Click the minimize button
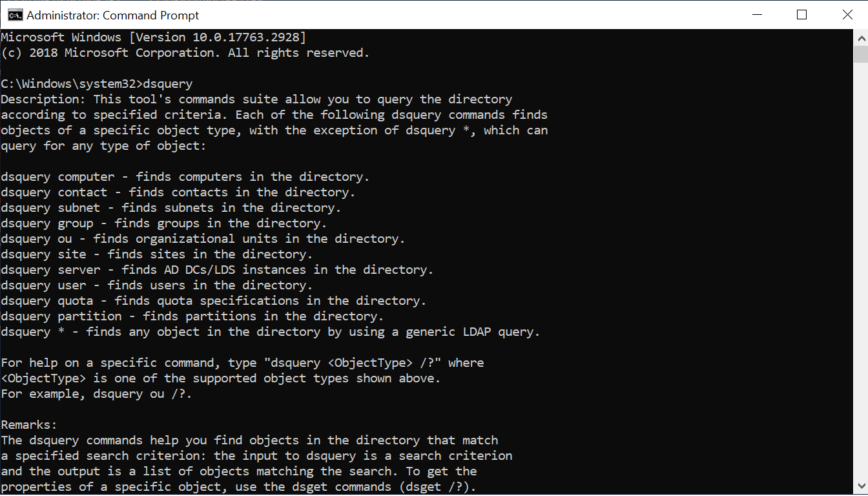 756,14
